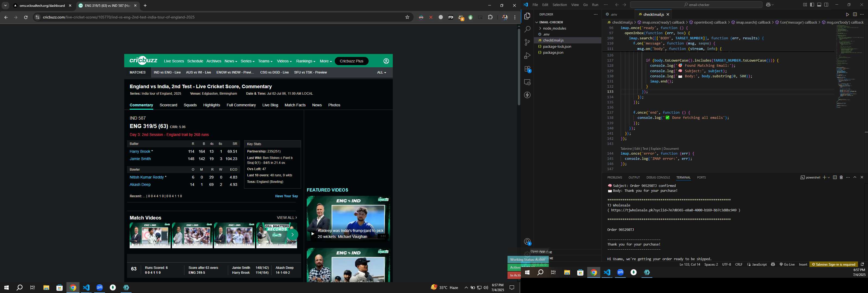Open the Source Control view in VS Code
Screen dimensions: 868x293
tap(527, 43)
